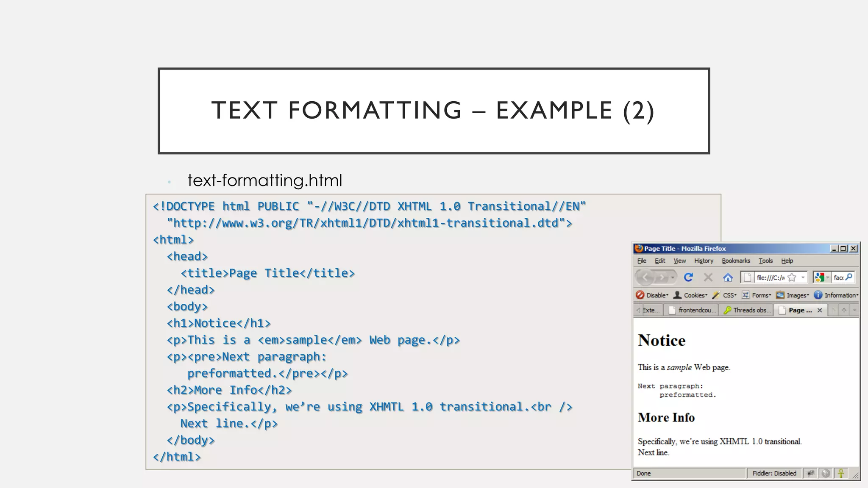Open the View menu in Firefox
Viewport: 868px width, 488px height.
(x=679, y=261)
